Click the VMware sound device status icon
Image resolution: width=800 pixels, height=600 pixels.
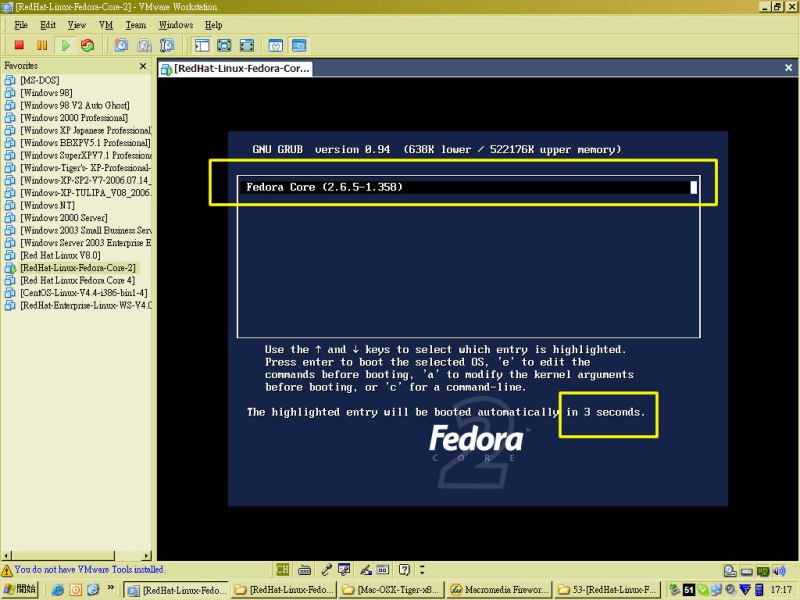point(779,571)
